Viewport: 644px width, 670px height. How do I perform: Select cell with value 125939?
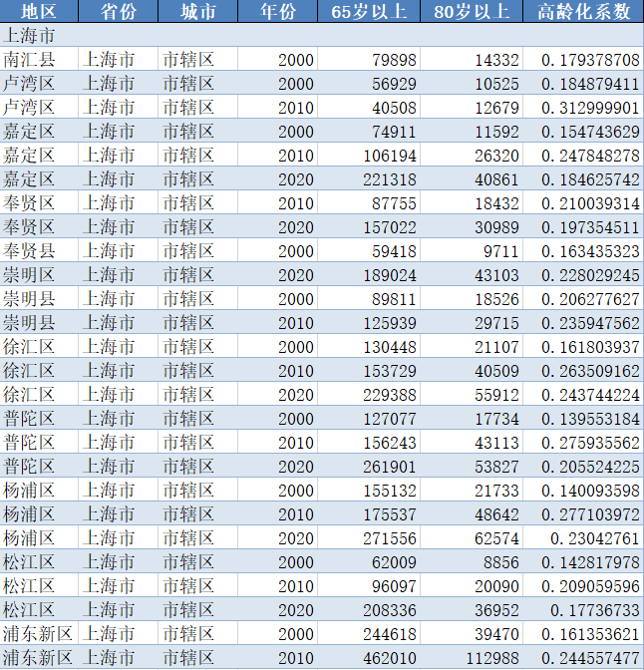[369, 322]
